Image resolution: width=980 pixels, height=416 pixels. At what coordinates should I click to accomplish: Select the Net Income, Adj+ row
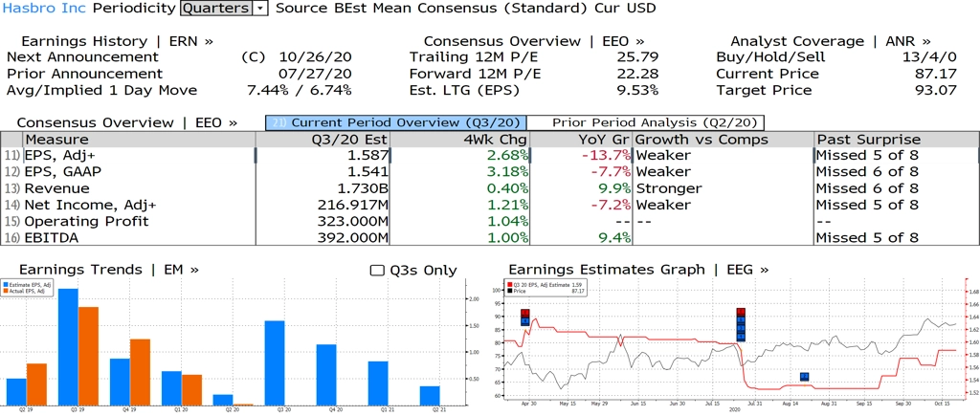[x=490, y=205]
